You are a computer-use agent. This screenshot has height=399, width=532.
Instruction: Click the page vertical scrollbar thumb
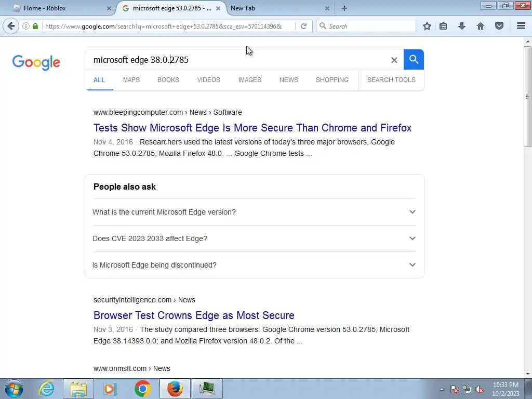pyautogui.click(x=527, y=97)
